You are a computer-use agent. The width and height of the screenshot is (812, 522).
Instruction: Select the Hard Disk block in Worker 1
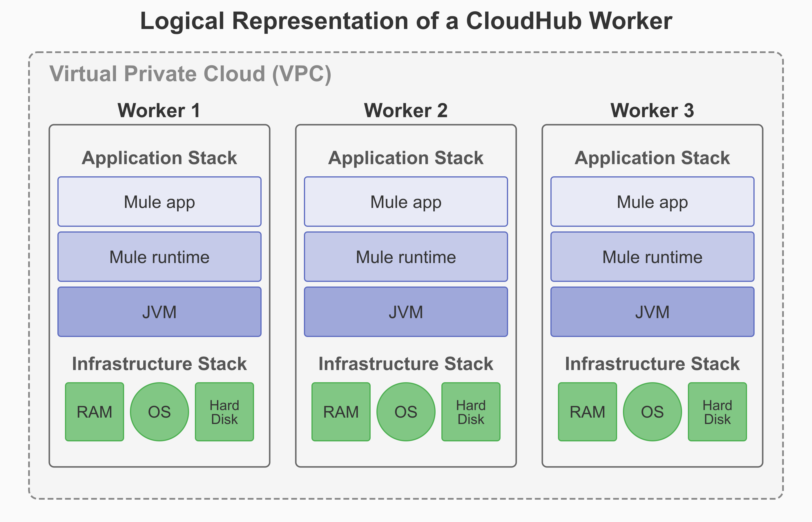pyautogui.click(x=224, y=411)
